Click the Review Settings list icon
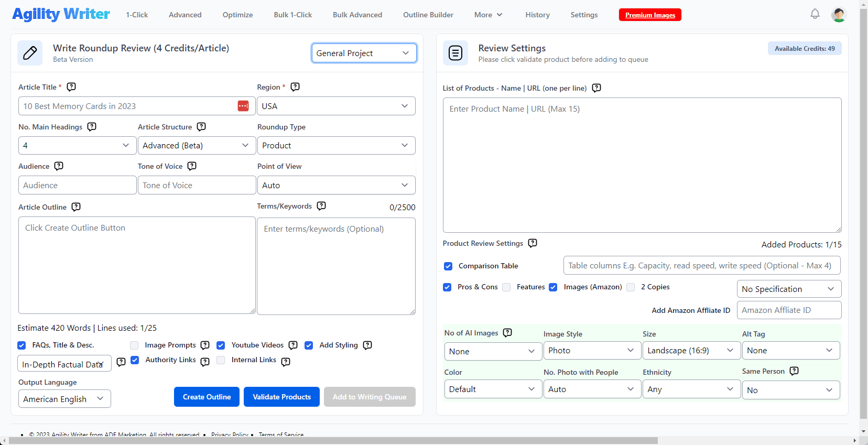This screenshot has width=868, height=445. coord(455,53)
